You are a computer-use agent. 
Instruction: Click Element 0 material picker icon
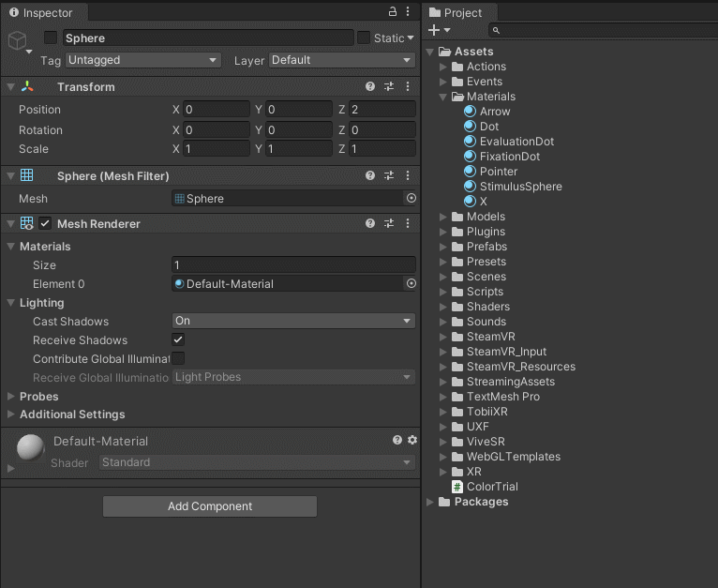tap(411, 284)
